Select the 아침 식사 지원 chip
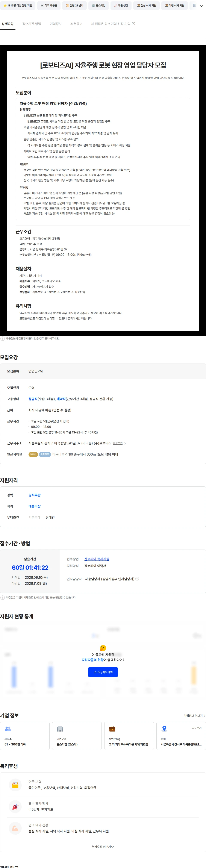 (175, 6)
